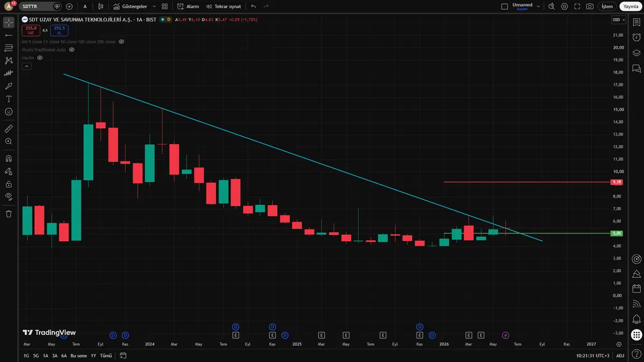Select the 5G date range
644x362 pixels.
click(36, 356)
